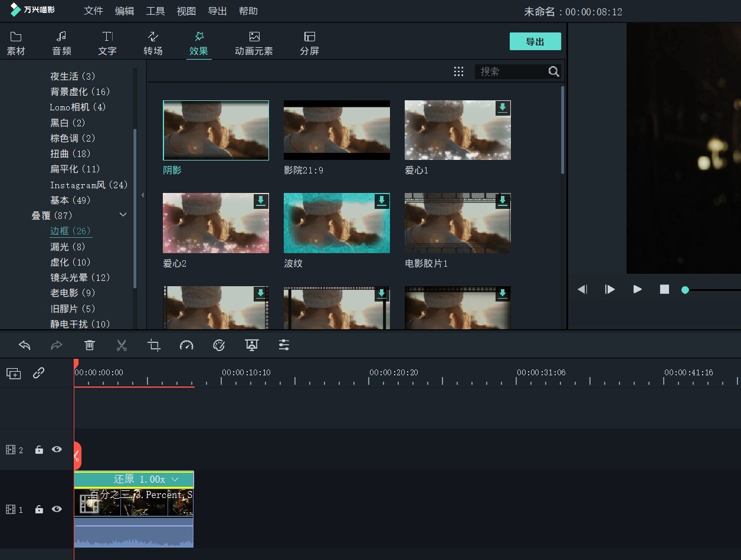
Task: Switch effects to grid view icon
Action: coord(458,71)
